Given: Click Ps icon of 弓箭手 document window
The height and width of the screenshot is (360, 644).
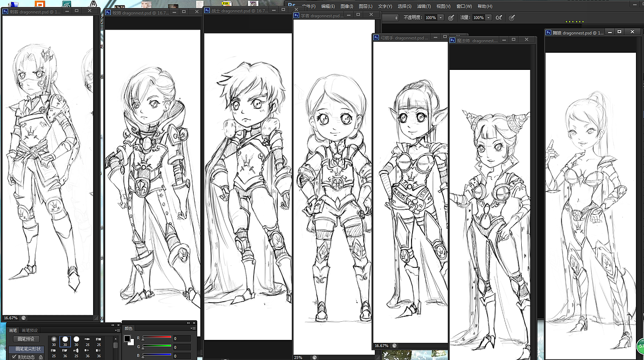Looking at the screenshot, I should (x=376, y=37).
